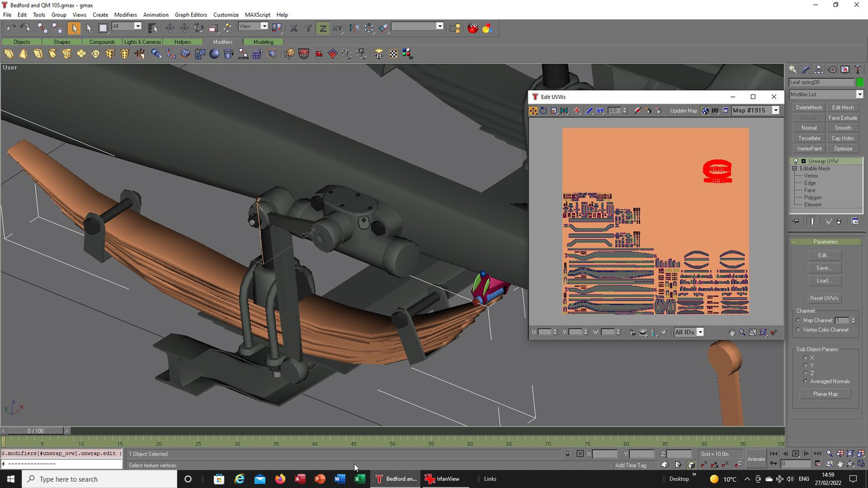The height and width of the screenshot is (488, 868).
Task: Select the Z sub-object param radio button
Action: pos(806,373)
